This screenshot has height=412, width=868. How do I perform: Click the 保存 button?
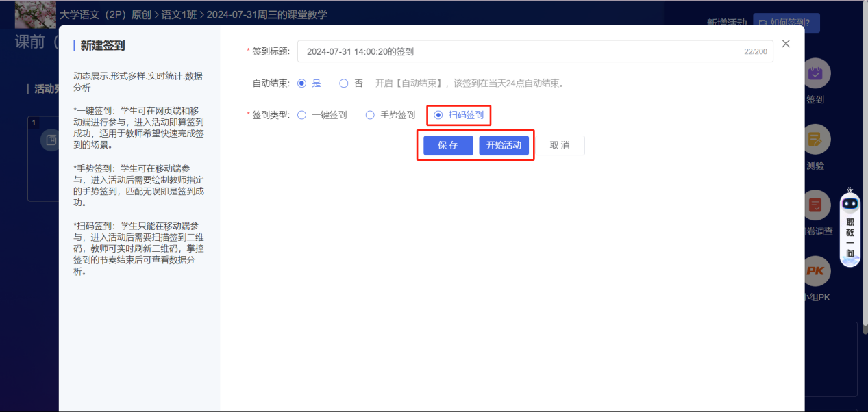[x=448, y=146]
